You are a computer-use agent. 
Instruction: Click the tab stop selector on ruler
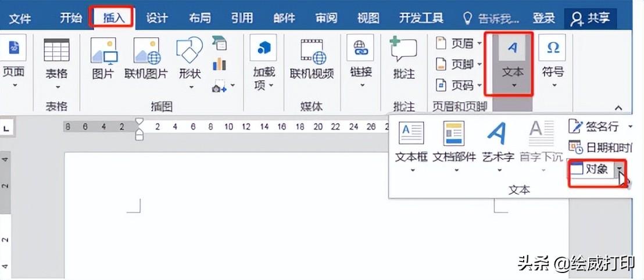[6, 128]
